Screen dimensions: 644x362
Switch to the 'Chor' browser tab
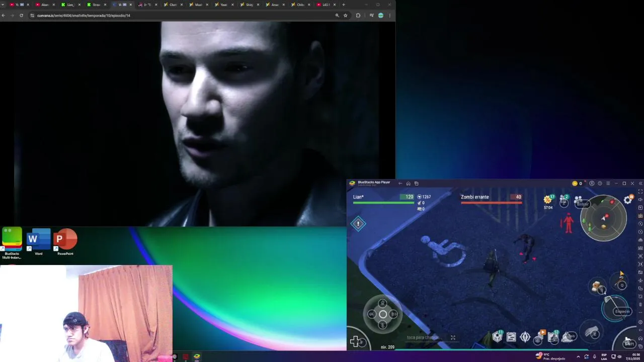[x=173, y=5]
